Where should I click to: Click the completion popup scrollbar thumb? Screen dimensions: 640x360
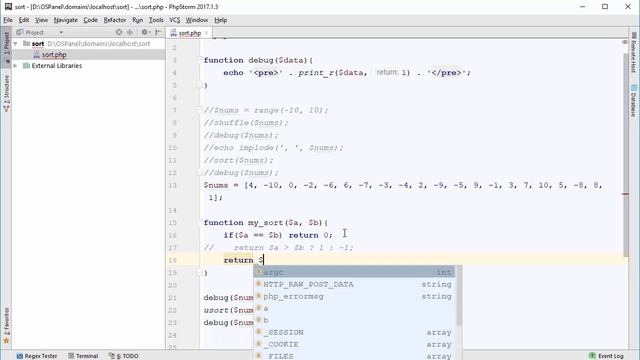pos(459,296)
